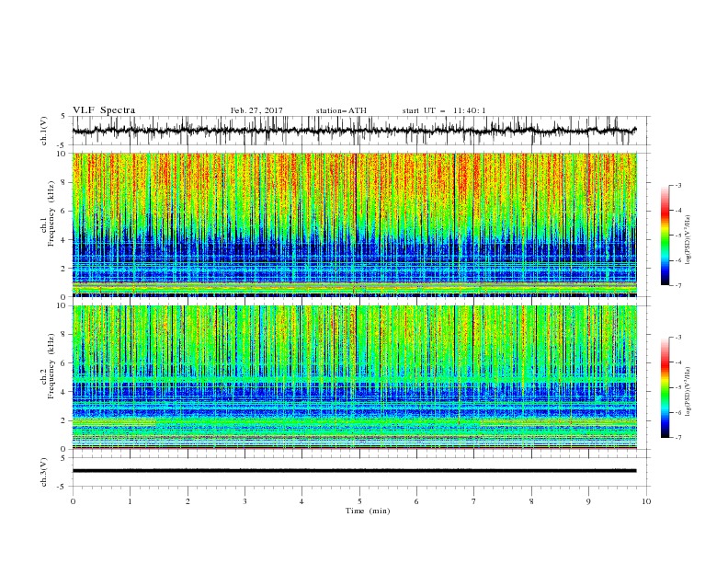Click time axis tick label "6"

[416, 501]
